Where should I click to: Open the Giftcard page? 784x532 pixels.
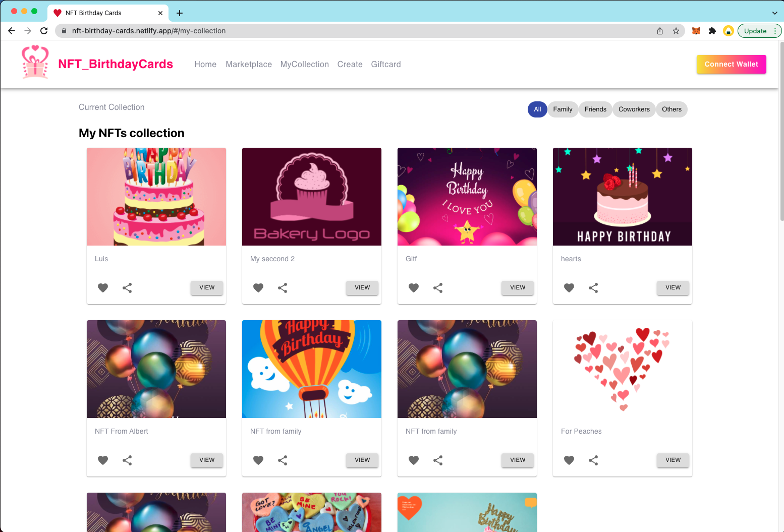(x=386, y=65)
